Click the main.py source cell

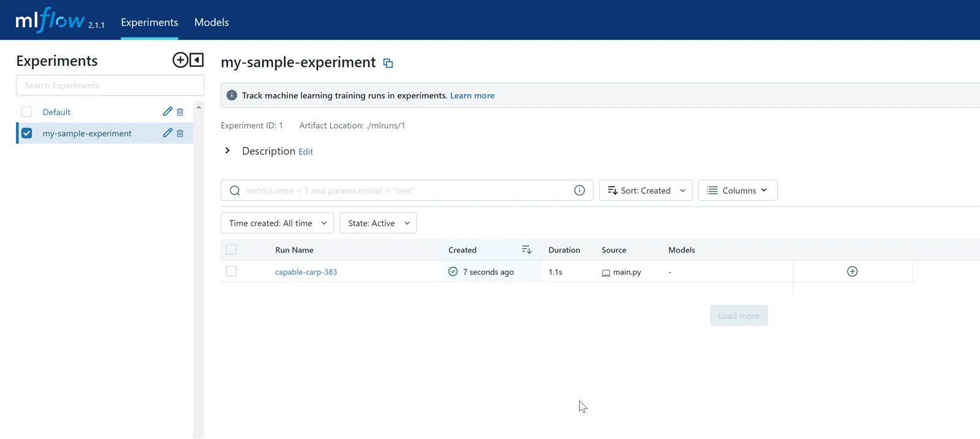click(x=627, y=272)
